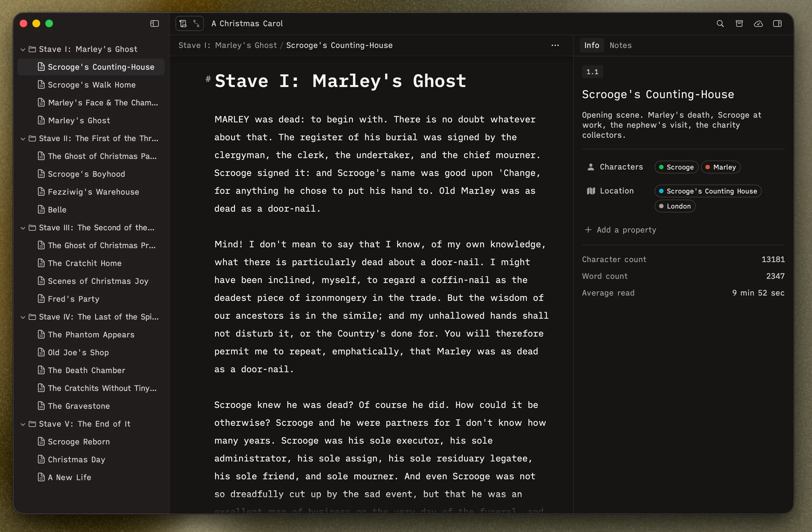This screenshot has width=812, height=532.
Task: Click the Scrooge character tag
Action: tap(676, 167)
